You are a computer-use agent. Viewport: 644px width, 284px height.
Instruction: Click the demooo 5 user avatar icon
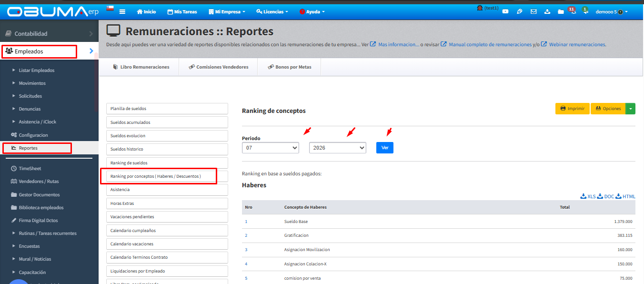(620, 12)
